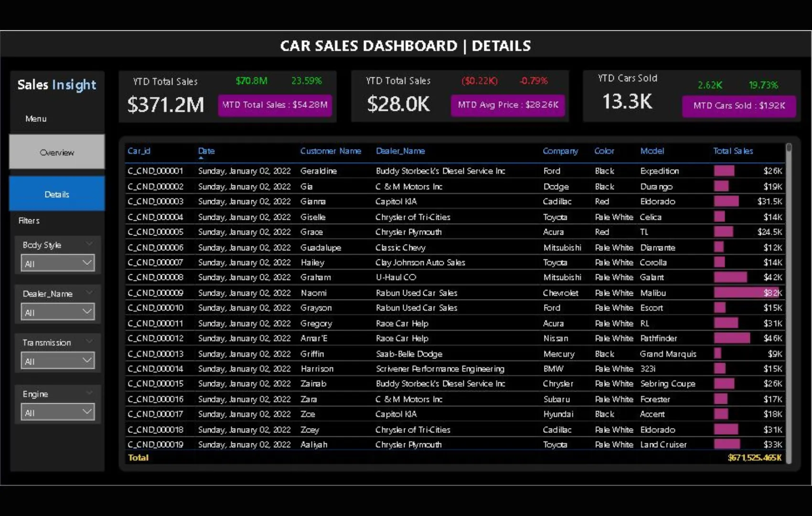Click the chevron beside Engine title
This screenshot has width=812, height=516.
click(89, 393)
